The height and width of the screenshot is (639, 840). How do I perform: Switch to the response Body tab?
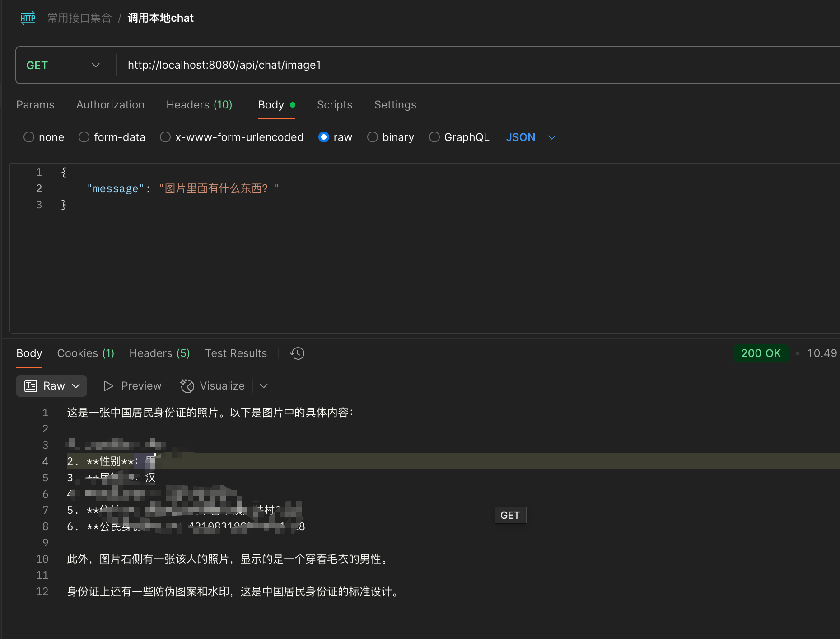[x=29, y=353]
